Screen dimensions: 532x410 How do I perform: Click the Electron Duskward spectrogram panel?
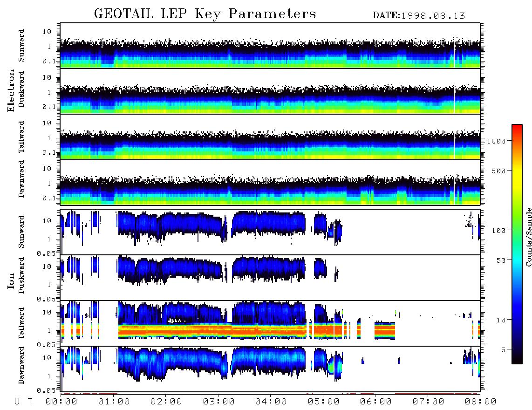coord(270,91)
